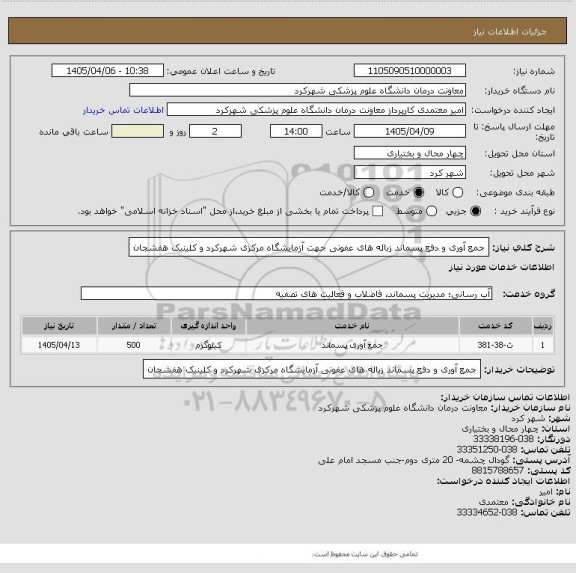Click the deadline hour field 14:00

click(296, 131)
